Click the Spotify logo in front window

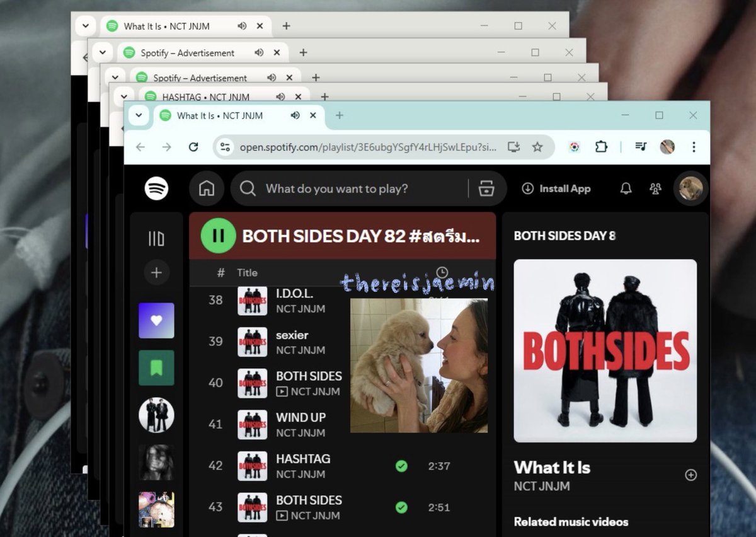(x=156, y=188)
